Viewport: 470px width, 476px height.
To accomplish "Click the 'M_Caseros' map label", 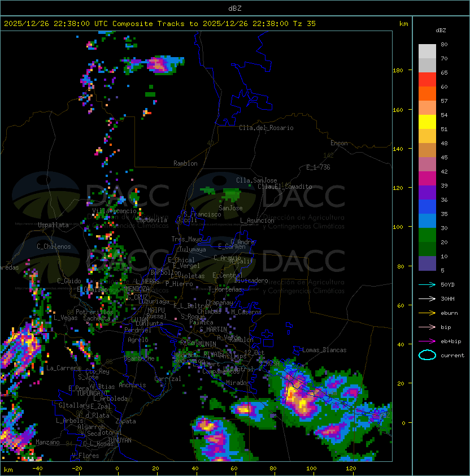I will tap(246, 312).
